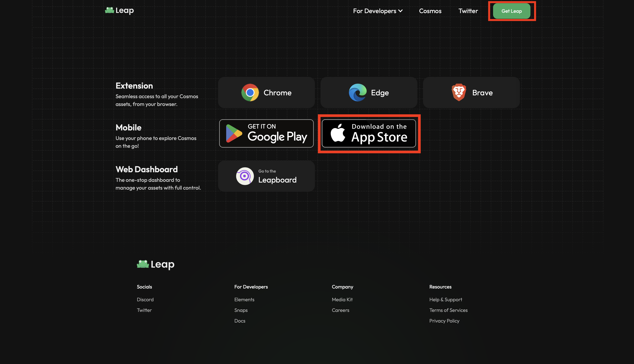Open Twitter from the top navigation

468,11
